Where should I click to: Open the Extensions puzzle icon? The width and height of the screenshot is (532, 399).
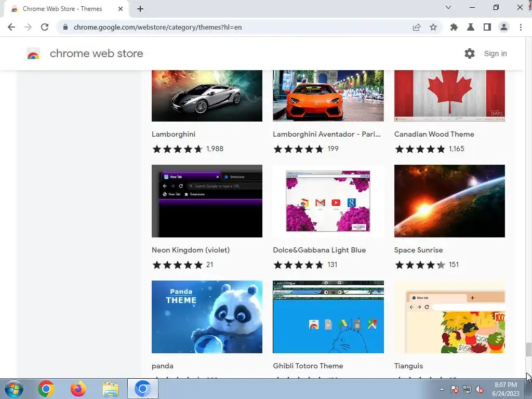pyautogui.click(x=454, y=27)
